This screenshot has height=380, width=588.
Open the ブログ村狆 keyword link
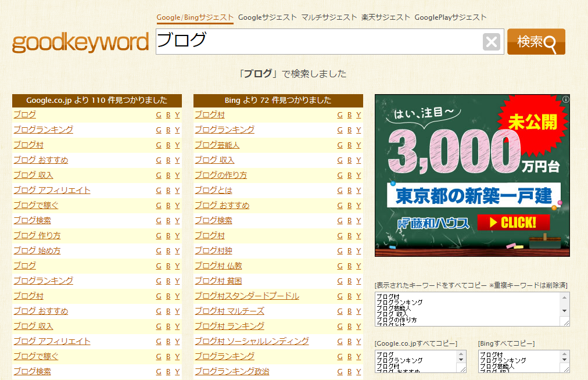(213, 250)
